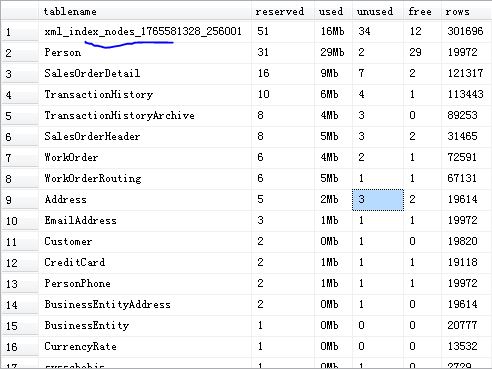492x370 pixels.
Task: Select the Person table name cell
Action: (145, 53)
